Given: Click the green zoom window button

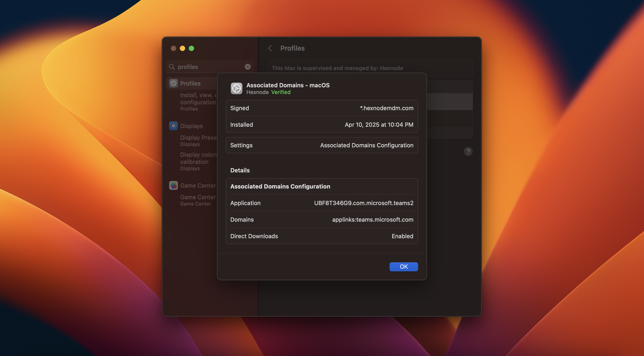Looking at the screenshot, I should [191, 48].
